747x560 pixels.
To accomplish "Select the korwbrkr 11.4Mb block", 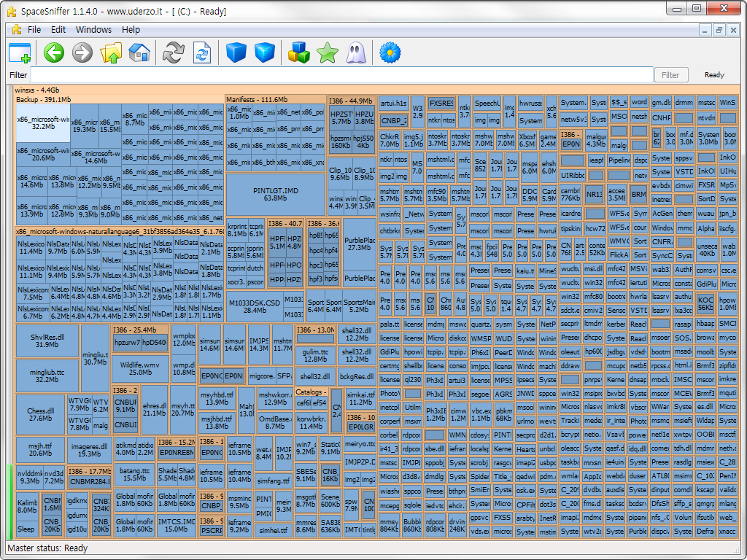I will pyautogui.click(x=311, y=422).
